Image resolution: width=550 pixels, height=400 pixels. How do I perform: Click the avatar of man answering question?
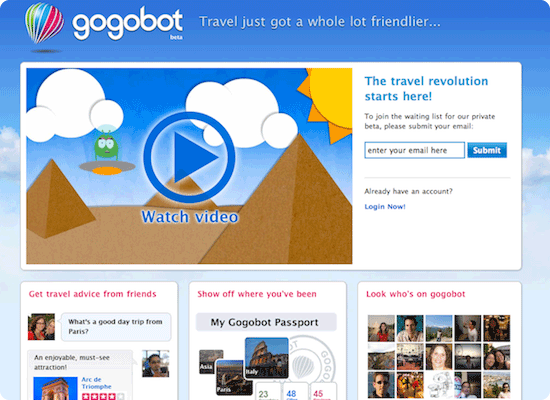tap(156, 363)
